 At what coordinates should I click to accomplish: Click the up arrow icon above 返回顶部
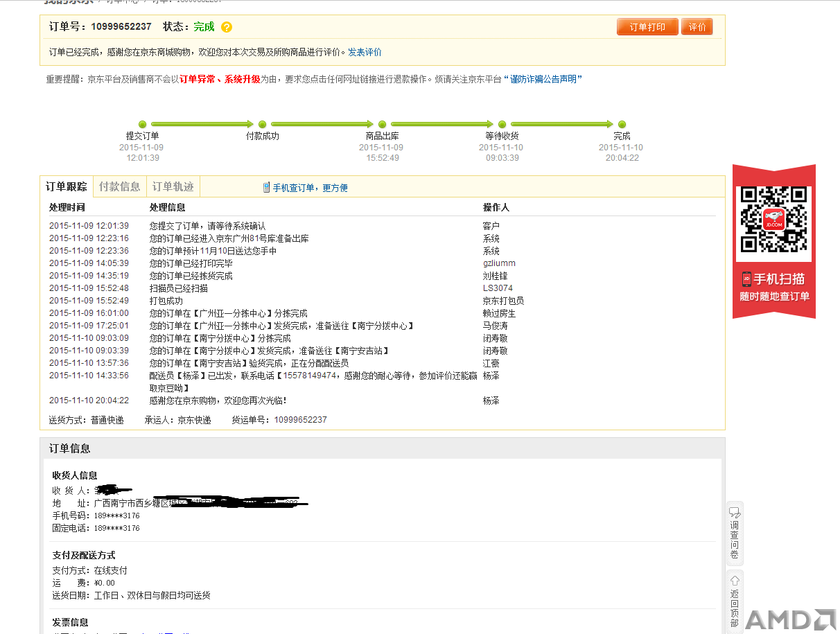click(735, 580)
